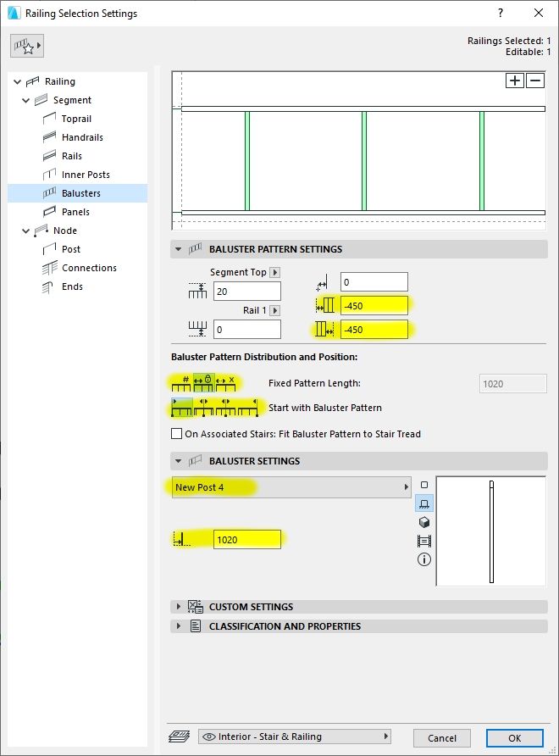The width and height of the screenshot is (559, 756).
Task: Select best division length distribution icon
Action: tap(225, 383)
